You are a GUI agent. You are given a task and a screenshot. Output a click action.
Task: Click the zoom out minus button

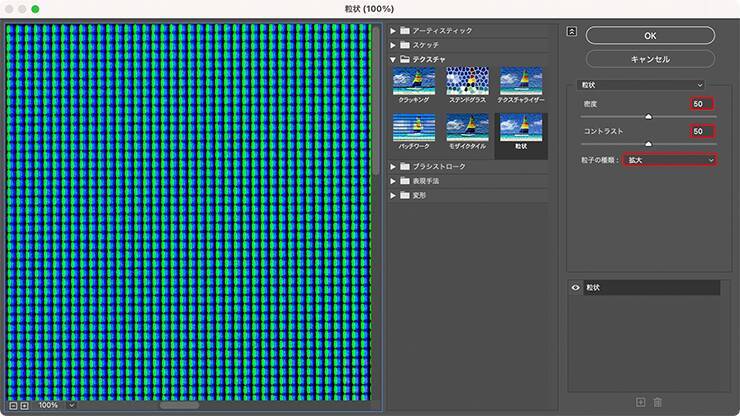[x=12, y=405]
